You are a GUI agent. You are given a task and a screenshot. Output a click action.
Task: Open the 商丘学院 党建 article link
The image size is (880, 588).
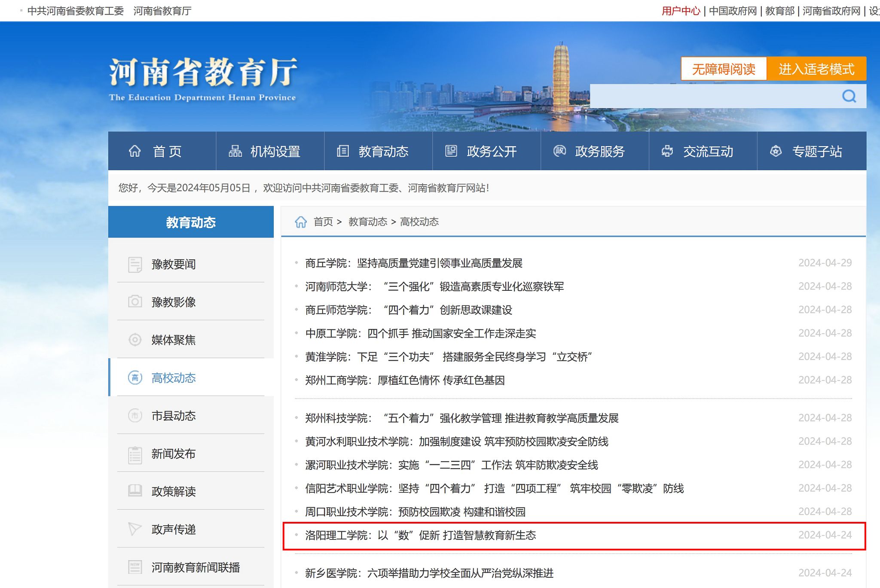pyautogui.click(x=413, y=263)
